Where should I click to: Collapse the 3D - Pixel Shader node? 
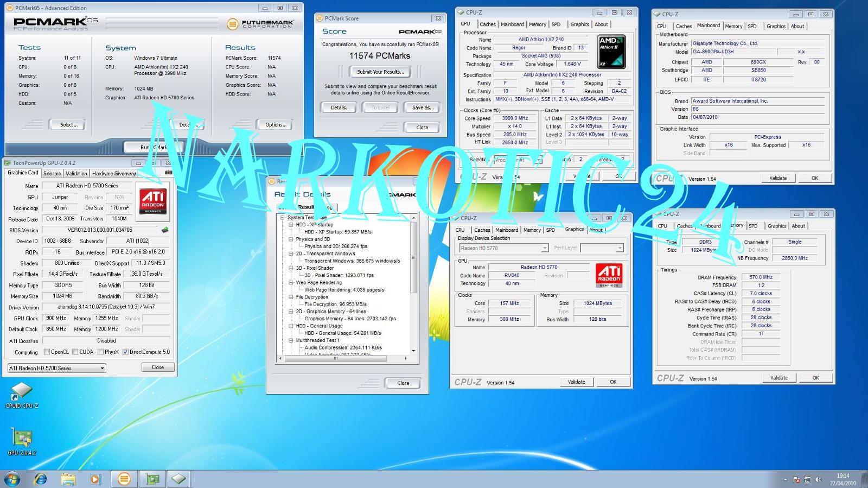pyautogui.click(x=291, y=268)
